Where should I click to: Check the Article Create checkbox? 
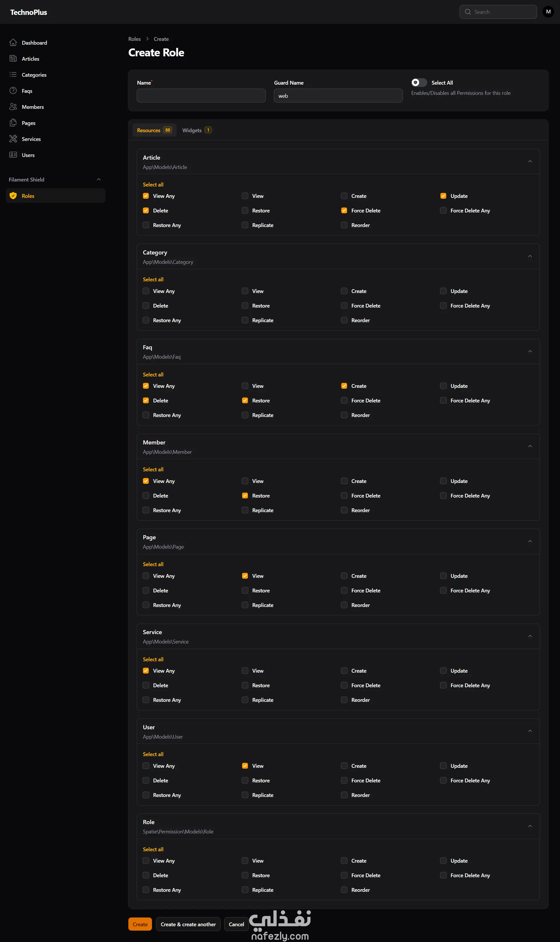click(x=344, y=196)
